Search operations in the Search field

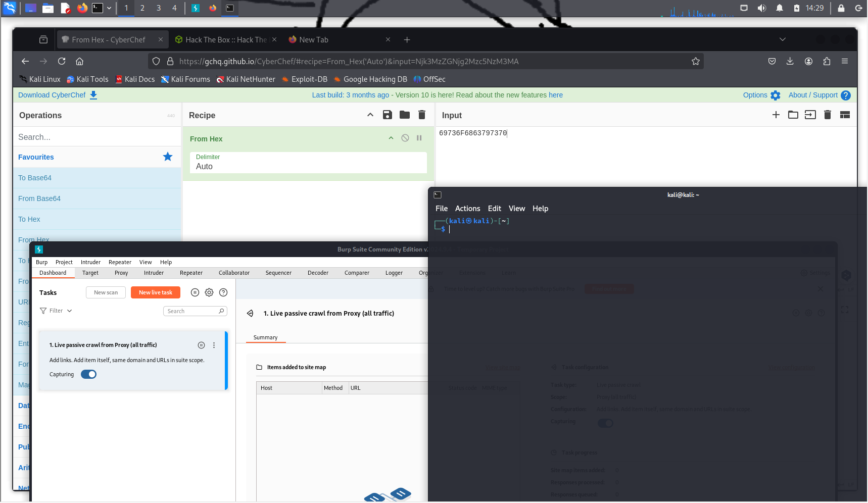tap(97, 137)
